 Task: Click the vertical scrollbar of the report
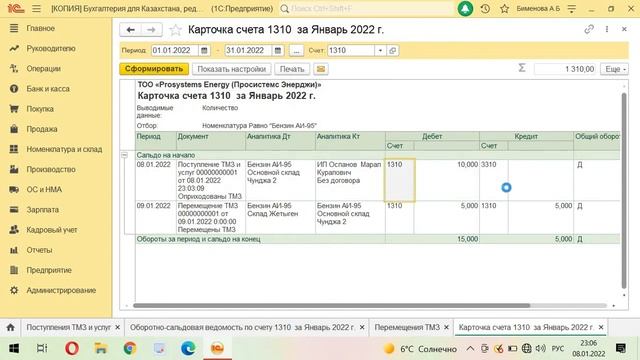624,190
